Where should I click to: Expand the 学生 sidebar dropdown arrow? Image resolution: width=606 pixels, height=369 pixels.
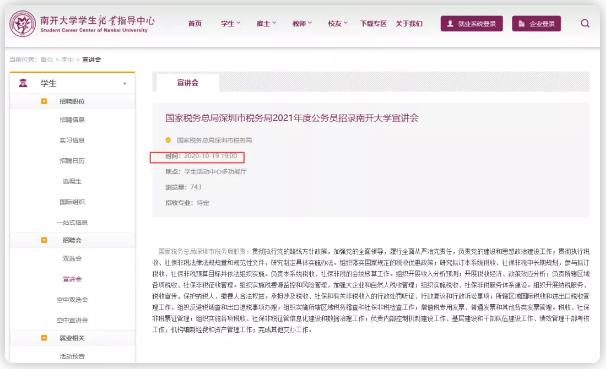click(124, 83)
